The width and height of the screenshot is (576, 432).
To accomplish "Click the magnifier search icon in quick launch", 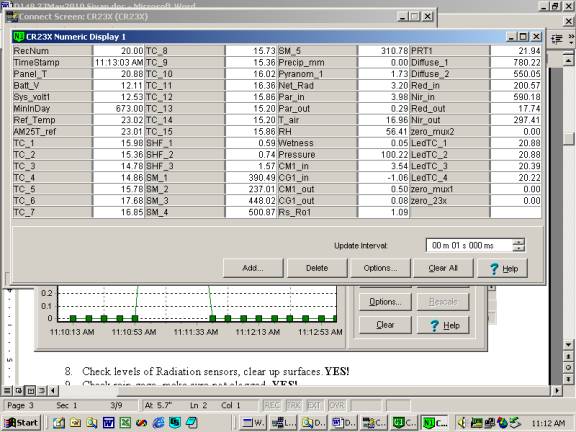I will 92,423.
